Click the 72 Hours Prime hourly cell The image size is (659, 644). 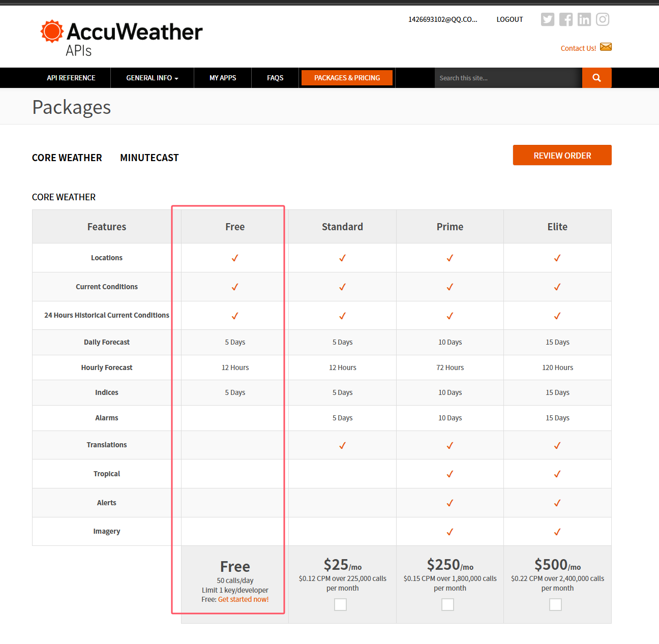click(x=450, y=367)
